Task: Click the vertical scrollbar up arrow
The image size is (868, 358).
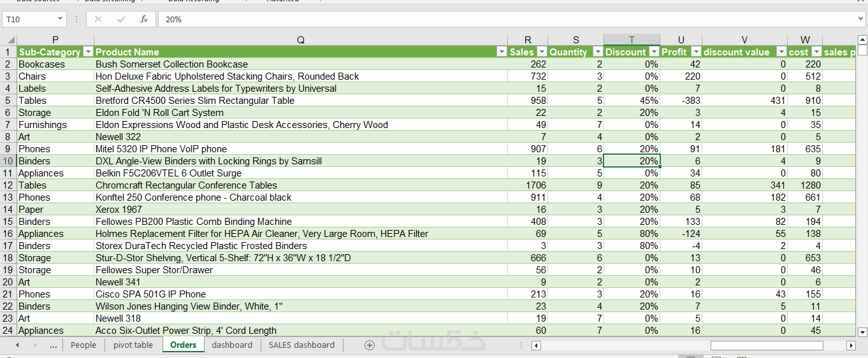Action: pos(862,39)
